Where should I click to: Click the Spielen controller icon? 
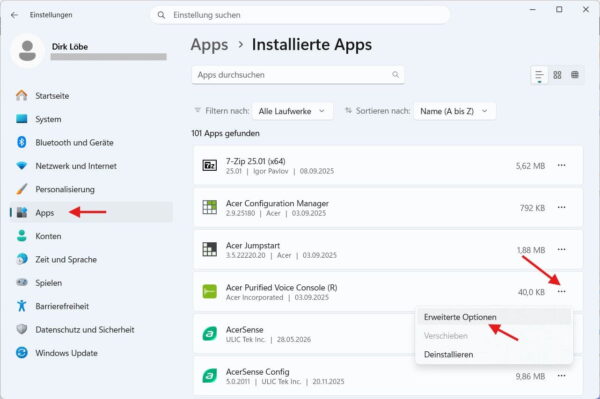pyautogui.click(x=22, y=282)
